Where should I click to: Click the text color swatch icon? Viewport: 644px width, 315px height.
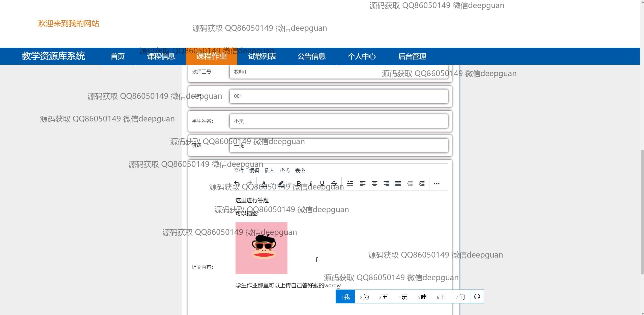[264, 183]
